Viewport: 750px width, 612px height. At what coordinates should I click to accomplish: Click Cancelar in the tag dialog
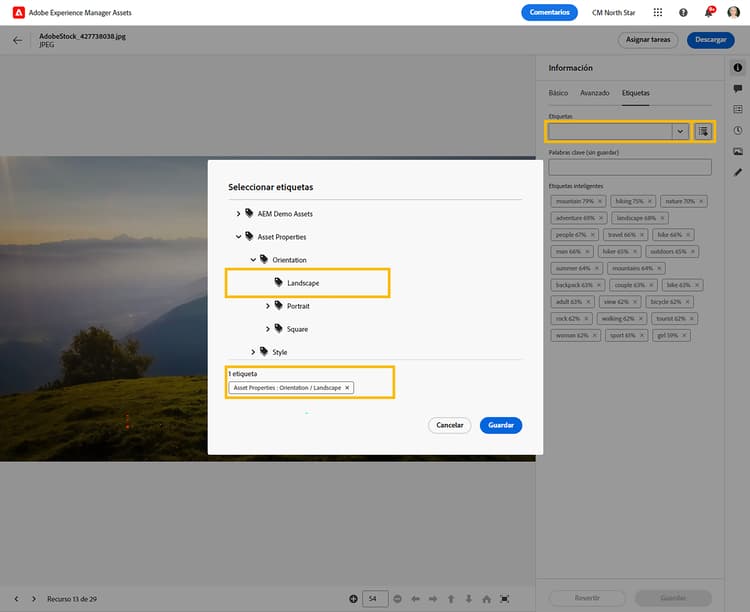pos(450,425)
